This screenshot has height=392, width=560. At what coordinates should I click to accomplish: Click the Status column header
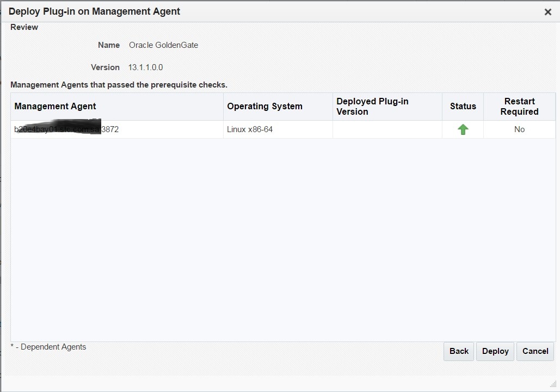(x=463, y=107)
